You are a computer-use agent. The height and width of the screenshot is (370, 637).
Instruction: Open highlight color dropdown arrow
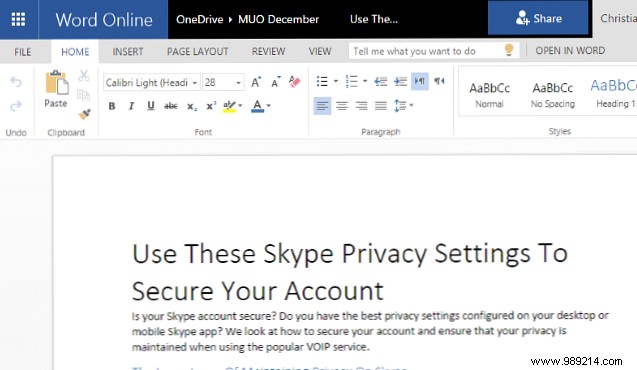(x=240, y=106)
